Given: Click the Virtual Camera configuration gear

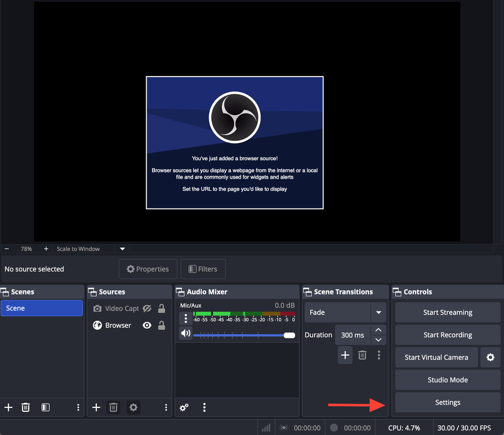Looking at the screenshot, I should tap(490, 357).
